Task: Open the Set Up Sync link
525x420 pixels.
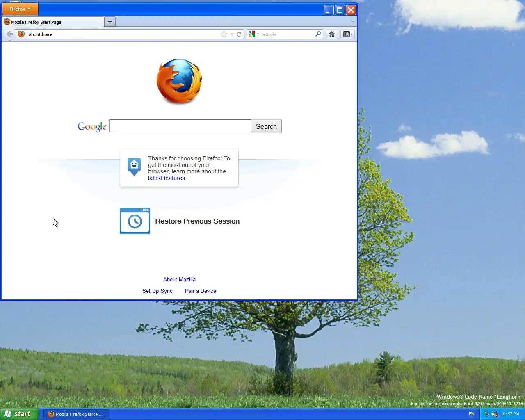Action: tap(157, 291)
